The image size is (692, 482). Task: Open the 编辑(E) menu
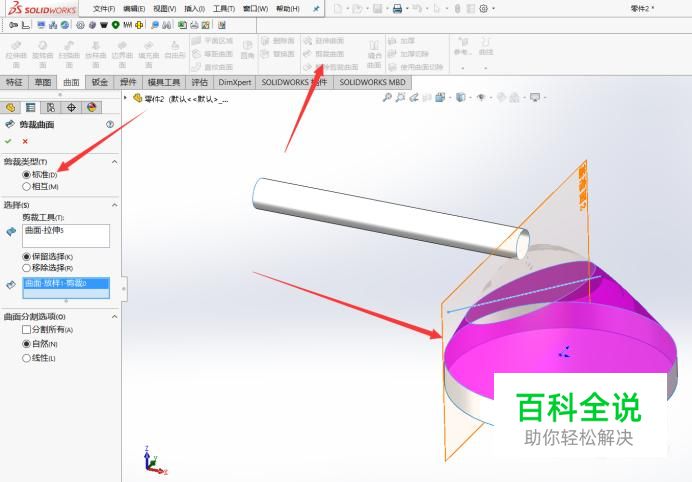[x=134, y=8]
